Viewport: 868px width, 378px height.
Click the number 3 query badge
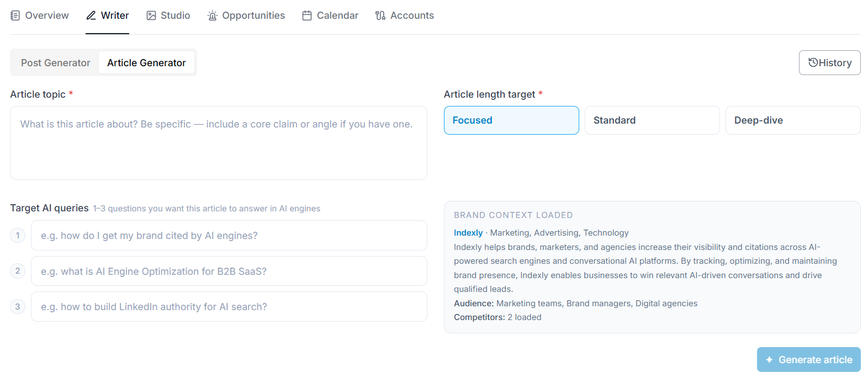point(18,307)
